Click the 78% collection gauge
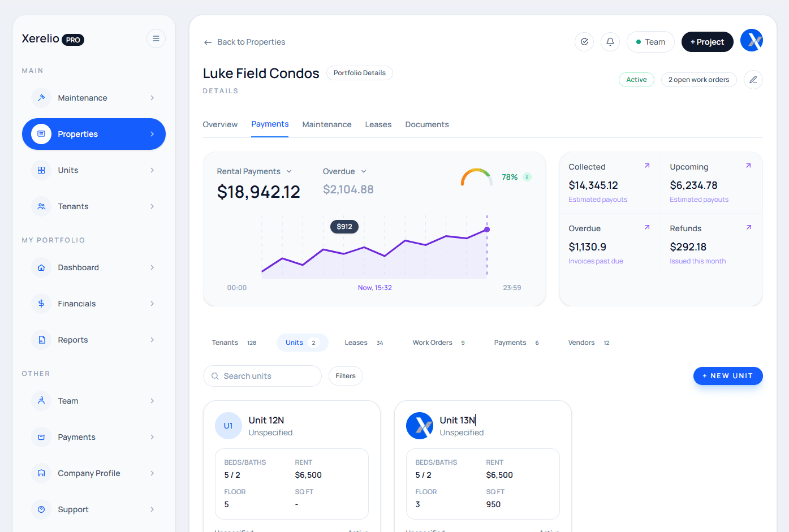Screen dimensions: 789x532 point(477,176)
